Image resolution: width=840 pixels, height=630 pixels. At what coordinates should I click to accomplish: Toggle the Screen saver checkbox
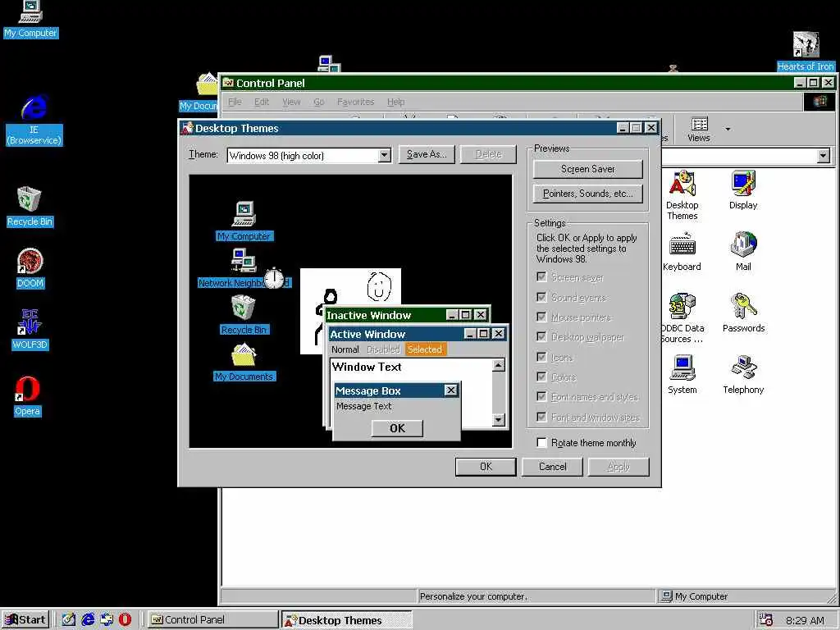click(x=541, y=276)
